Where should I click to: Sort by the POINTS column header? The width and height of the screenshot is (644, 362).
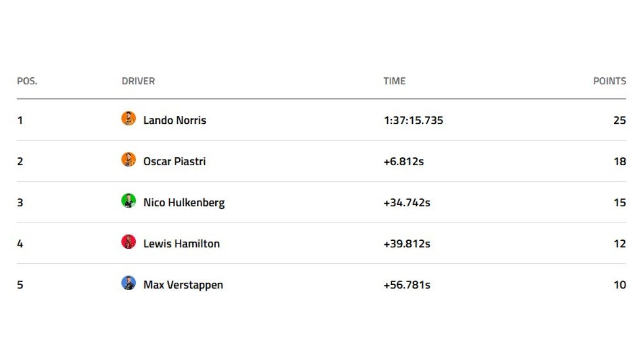(x=609, y=82)
